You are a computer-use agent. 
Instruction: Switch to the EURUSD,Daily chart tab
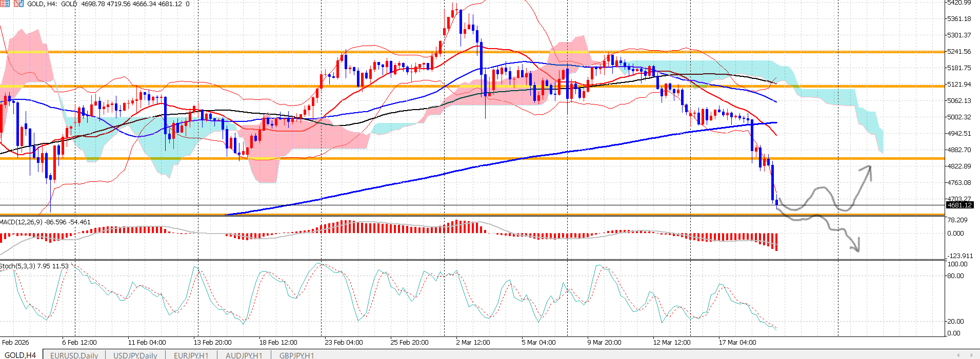74,355
